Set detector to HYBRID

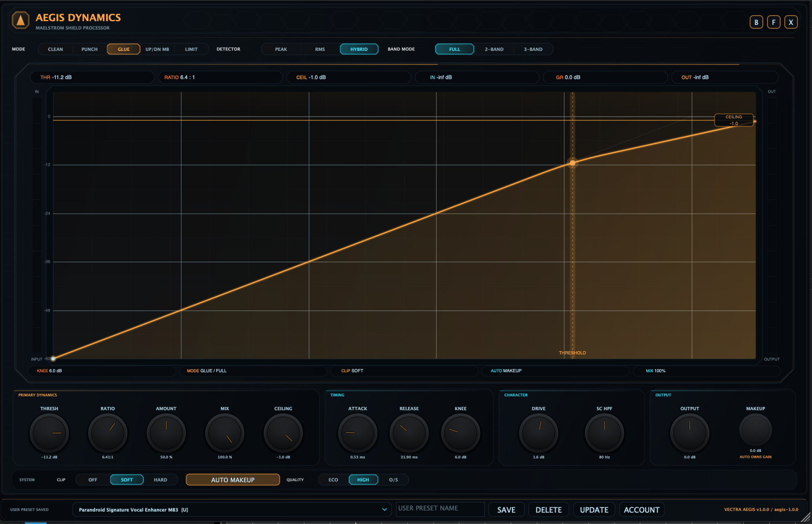click(359, 49)
